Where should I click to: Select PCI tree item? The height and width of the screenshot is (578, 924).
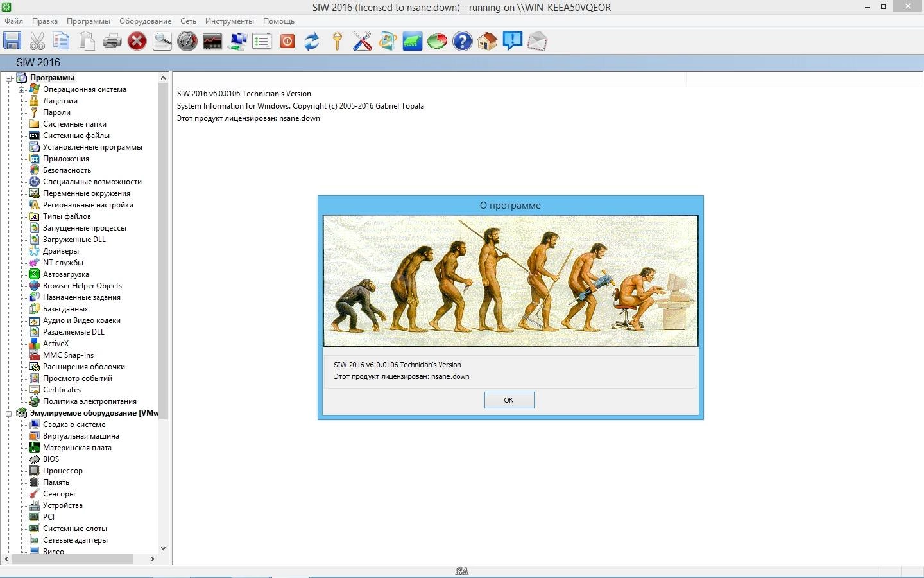pyautogui.click(x=49, y=517)
